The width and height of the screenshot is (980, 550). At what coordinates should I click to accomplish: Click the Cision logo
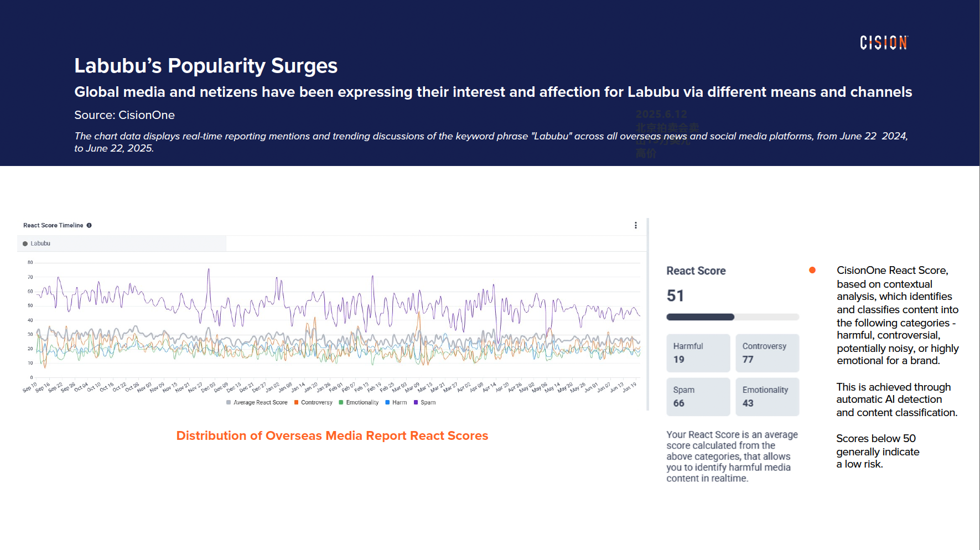tap(884, 43)
